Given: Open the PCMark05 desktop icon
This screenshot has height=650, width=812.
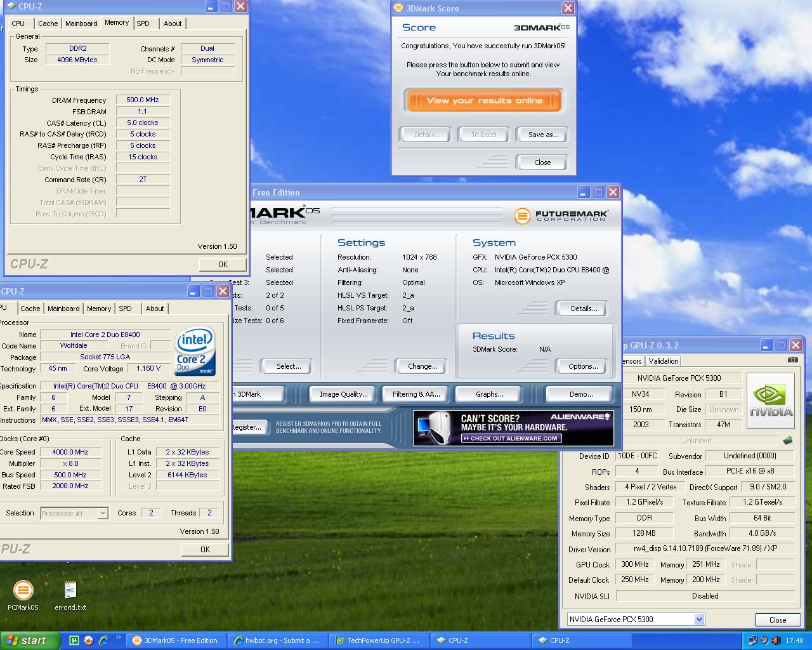Looking at the screenshot, I should (x=23, y=595).
